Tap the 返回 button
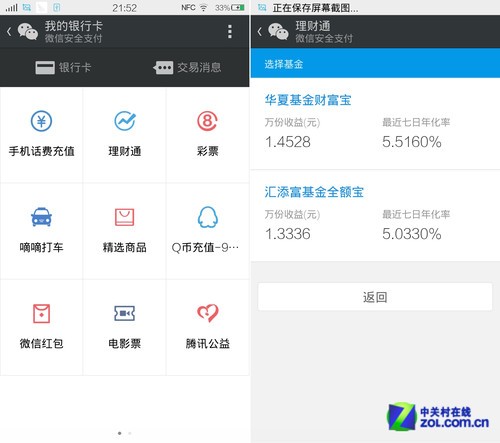500x443 pixels. coord(375,297)
